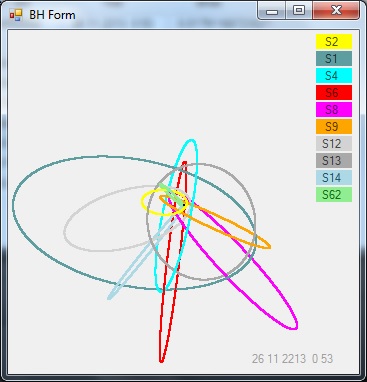Click the BH Form application icon
The image size is (367, 382).
coord(16,15)
